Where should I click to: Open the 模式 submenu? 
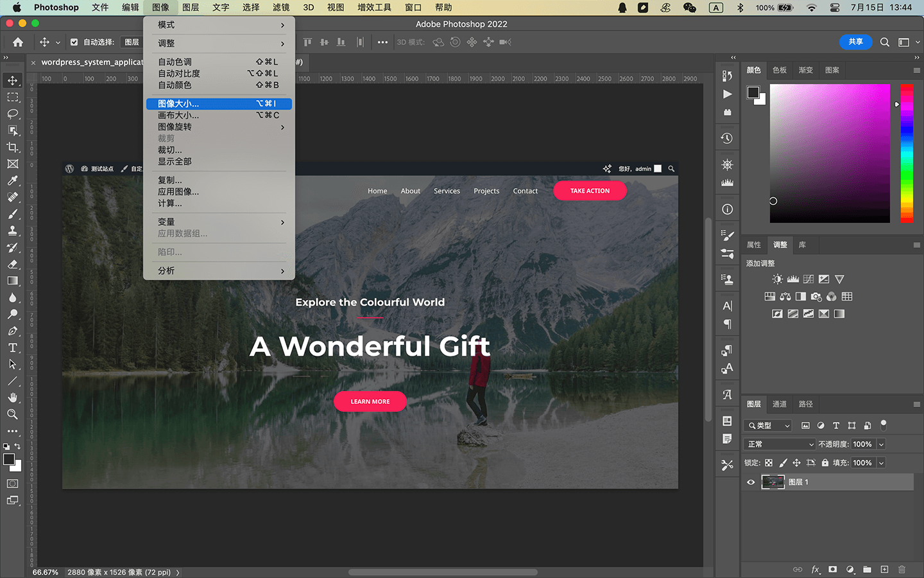[219, 25]
